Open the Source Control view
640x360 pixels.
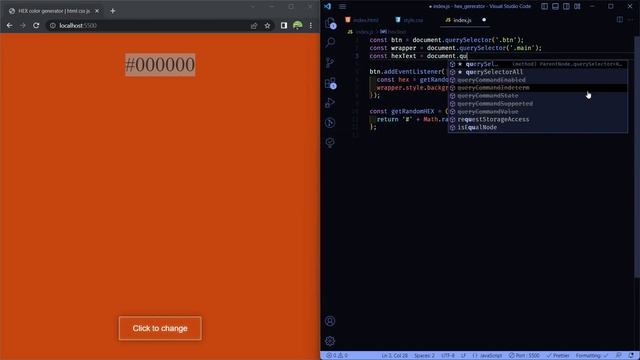[x=330, y=62]
